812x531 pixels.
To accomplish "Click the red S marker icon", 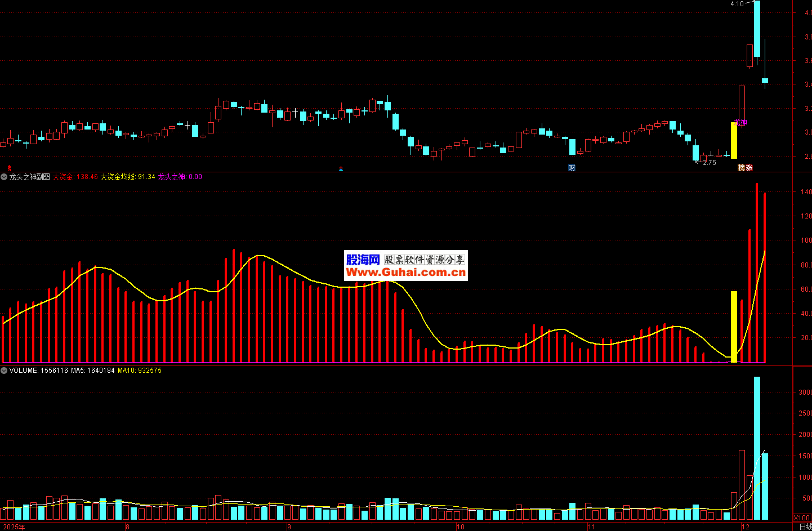I will pos(9,168).
